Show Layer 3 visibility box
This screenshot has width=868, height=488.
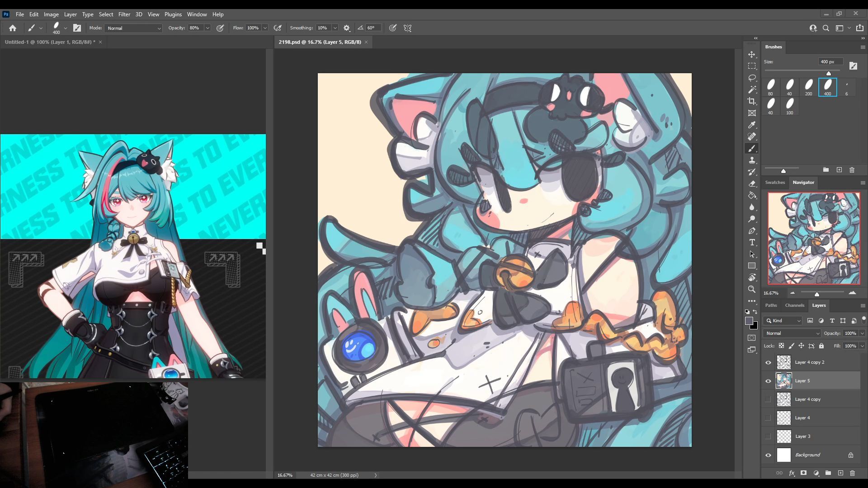(768, 436)
